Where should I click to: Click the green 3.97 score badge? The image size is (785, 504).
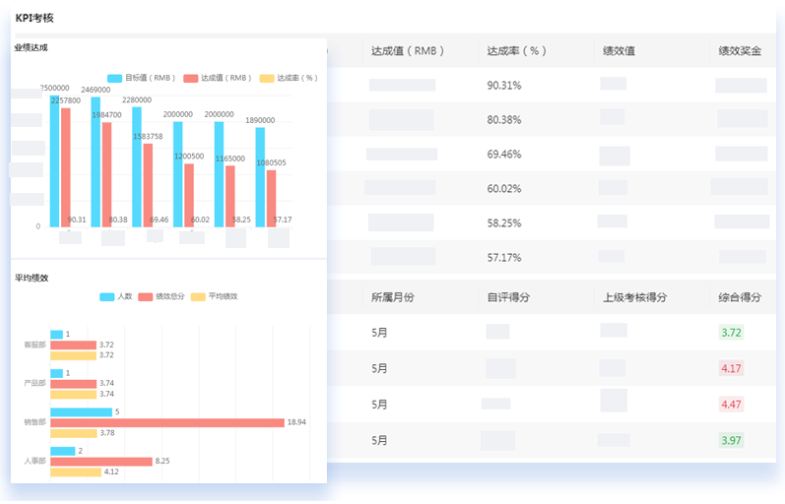point(731,441)
